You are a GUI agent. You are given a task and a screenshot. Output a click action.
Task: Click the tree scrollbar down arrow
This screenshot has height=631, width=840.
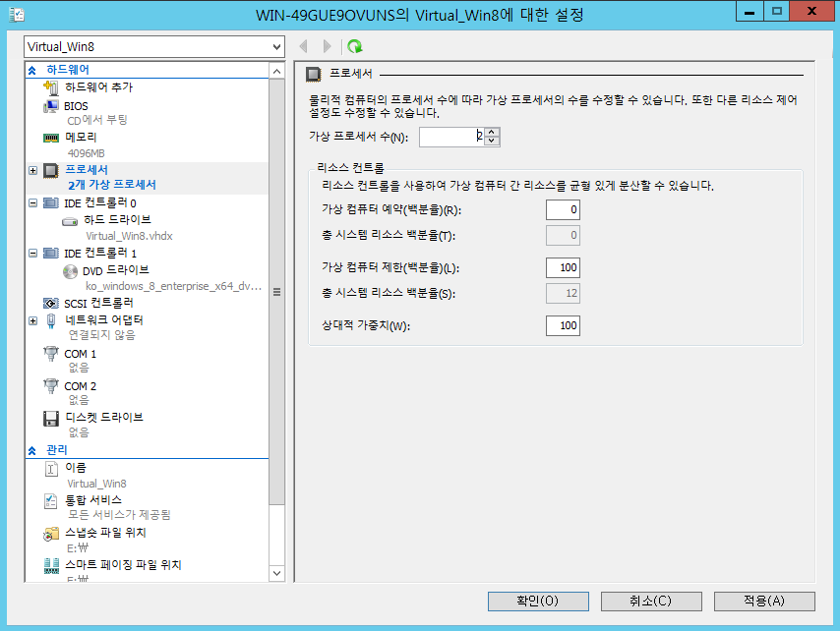(276, 573)
